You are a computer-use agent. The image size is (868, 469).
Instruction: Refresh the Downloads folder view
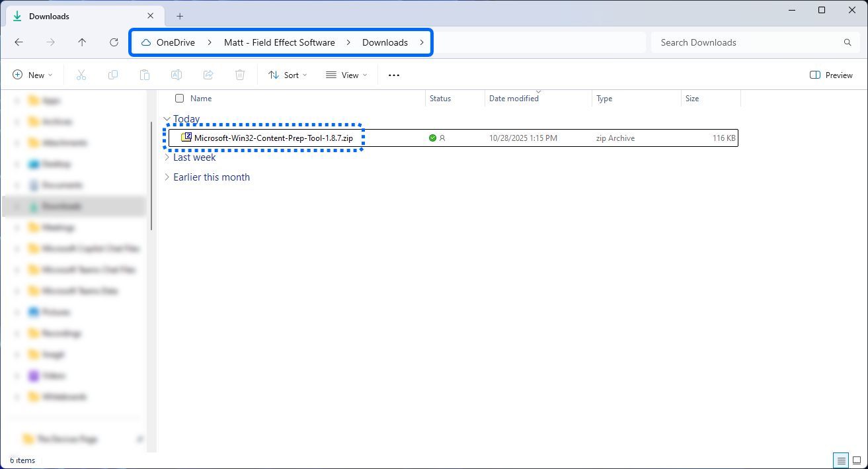tap(114, 42)
